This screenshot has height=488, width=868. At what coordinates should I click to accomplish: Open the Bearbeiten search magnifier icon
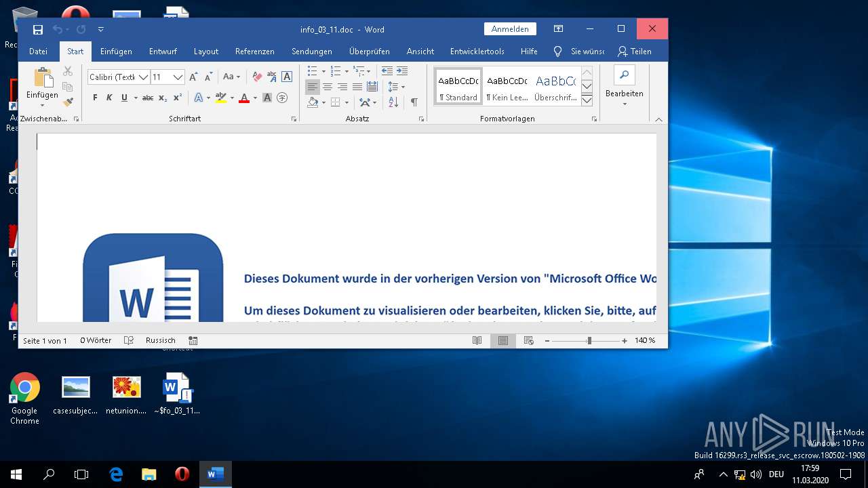(x=625, y=75)
